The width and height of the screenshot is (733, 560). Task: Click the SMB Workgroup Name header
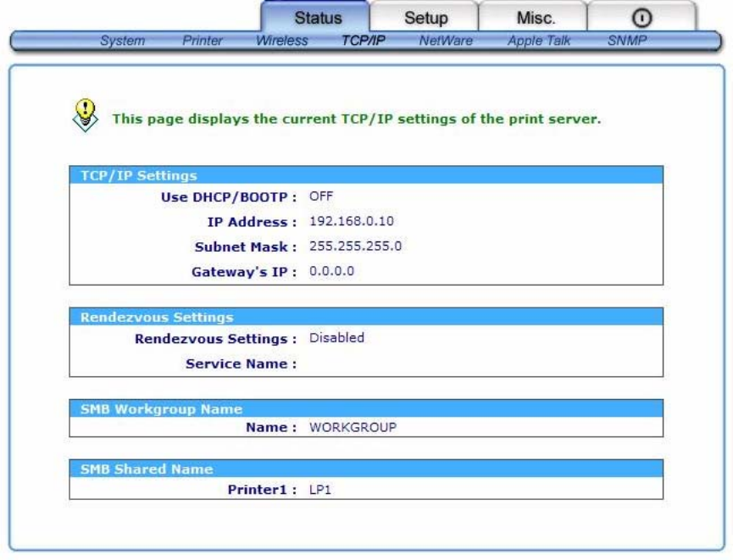tap(366, 408)
